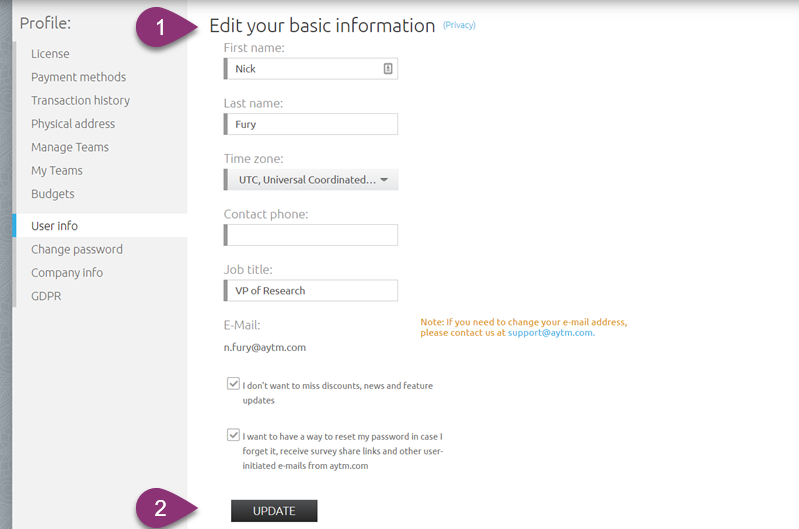The width and height of the screenshot is (799, 529).
Task: Focus the Contact phone input field
Action: pyautogui.click(x=311, y=235)
